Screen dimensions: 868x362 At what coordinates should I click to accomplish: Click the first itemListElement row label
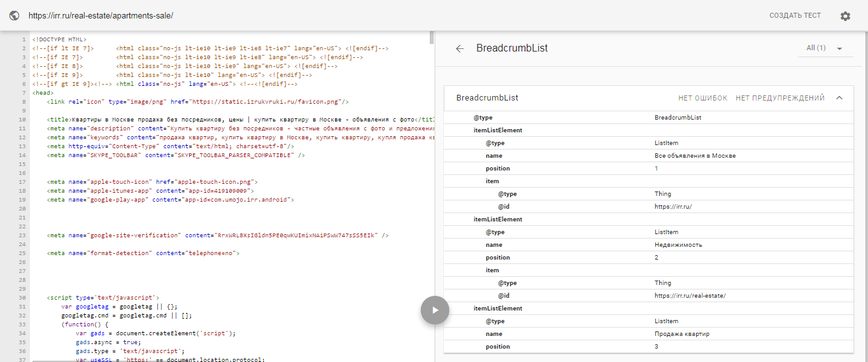tap(498, 130)
